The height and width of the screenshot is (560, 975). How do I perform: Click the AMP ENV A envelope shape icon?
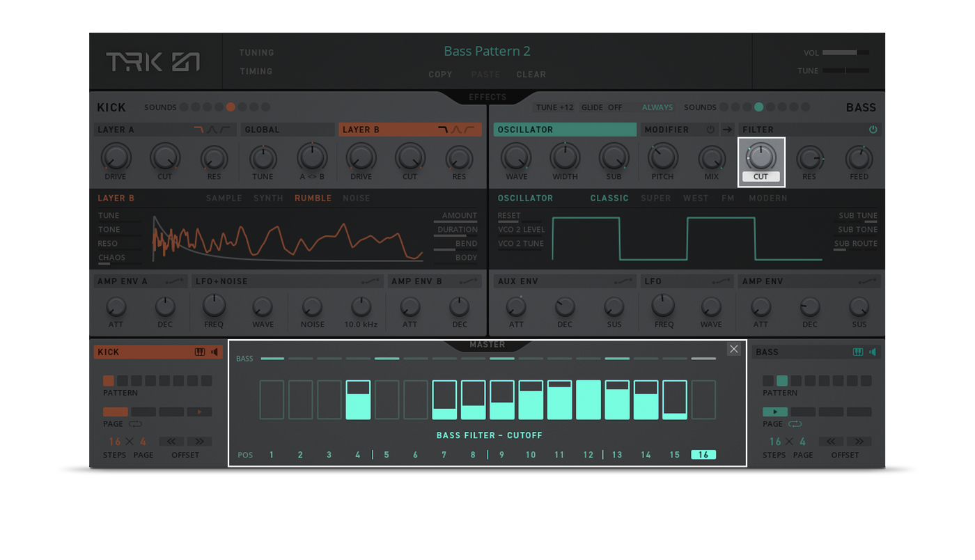(175, 281)
